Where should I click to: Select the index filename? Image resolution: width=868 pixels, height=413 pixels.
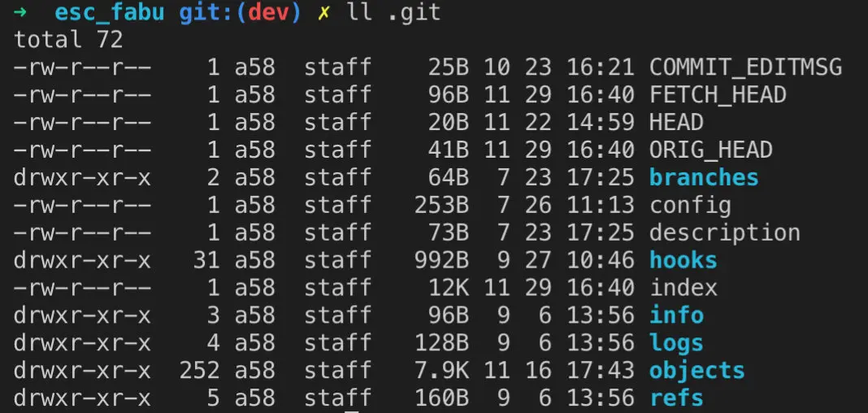[x=684, y=288]
